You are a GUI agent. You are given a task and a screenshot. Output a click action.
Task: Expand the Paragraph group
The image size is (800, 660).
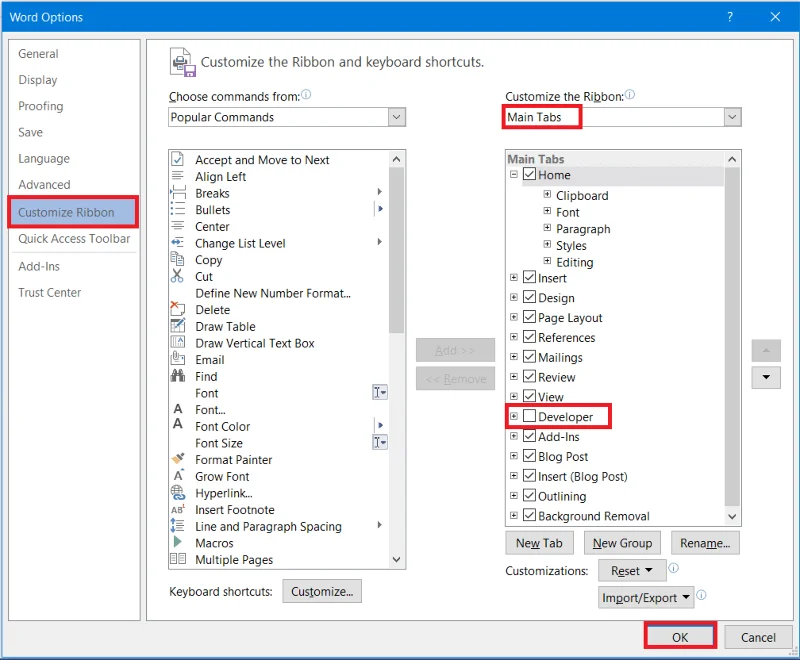[547, 227]
